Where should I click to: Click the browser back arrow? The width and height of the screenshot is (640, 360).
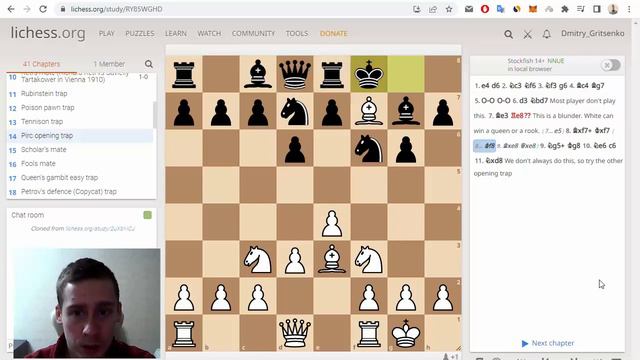(x=11, y=9)
